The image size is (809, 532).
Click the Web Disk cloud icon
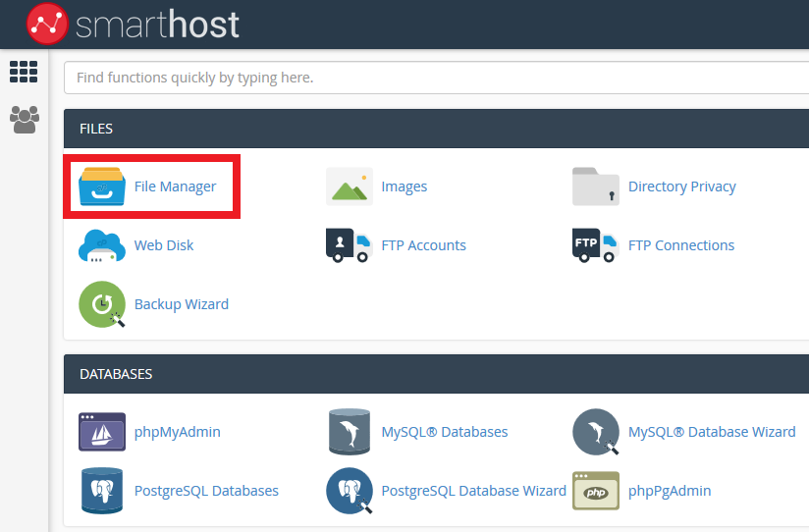(102, 245)
